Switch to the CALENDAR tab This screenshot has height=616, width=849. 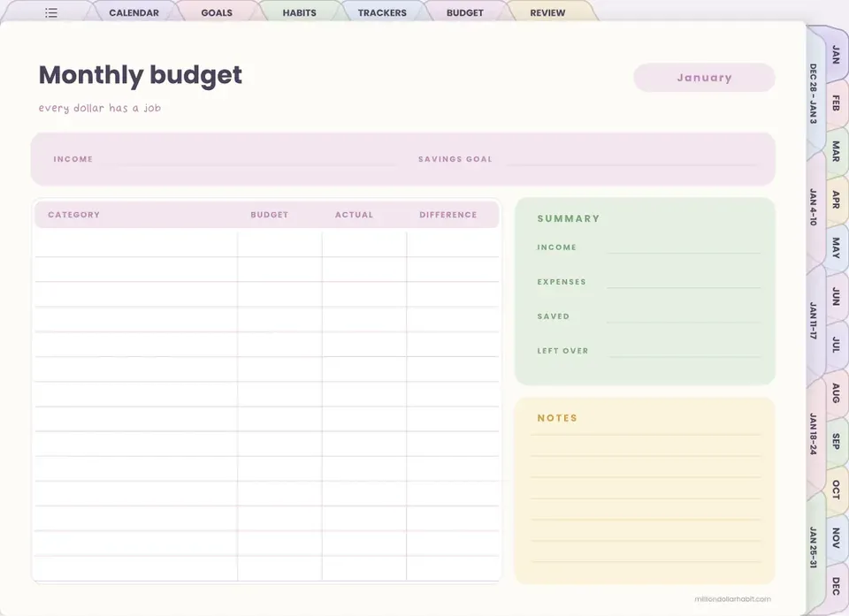tap(134, 12)
